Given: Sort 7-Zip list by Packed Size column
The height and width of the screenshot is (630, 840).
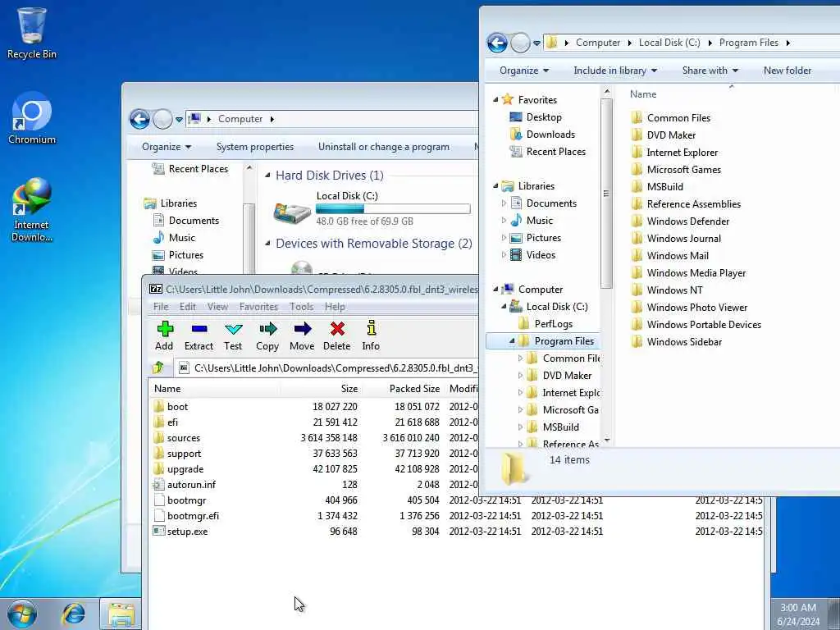Looking at the screenshot, I should pyautogui.click(x=414, y=389).
